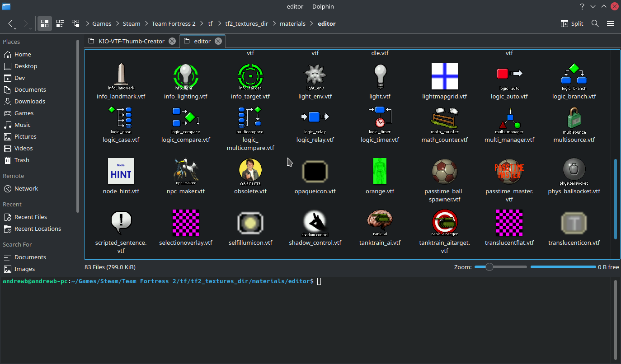621x364 pixels.
Task: Select the logic_branch.vtf icon
Action: [574, 76]
